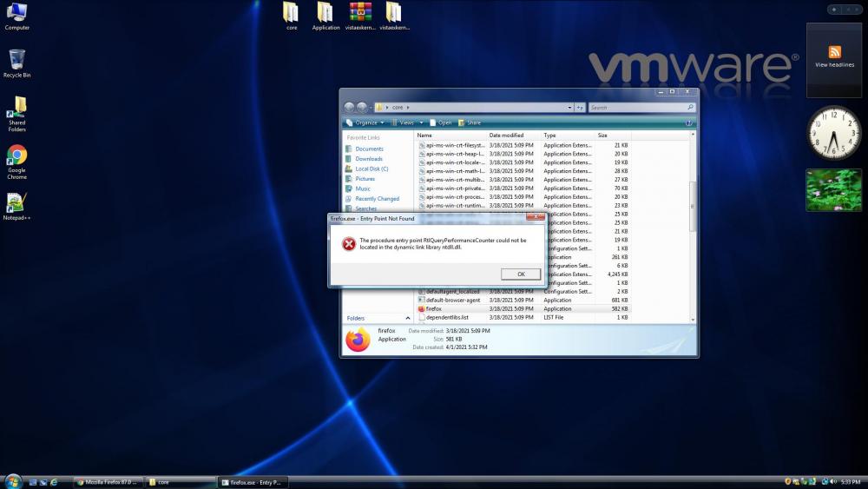The height and width of the screenshot is (489, 868).
Task: Open Local Disk (C) in Favorite Links
Action: 372,169
